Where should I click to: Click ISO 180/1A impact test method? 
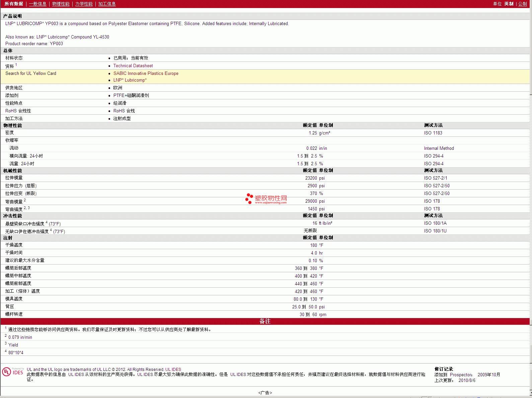tap(435, 223)
